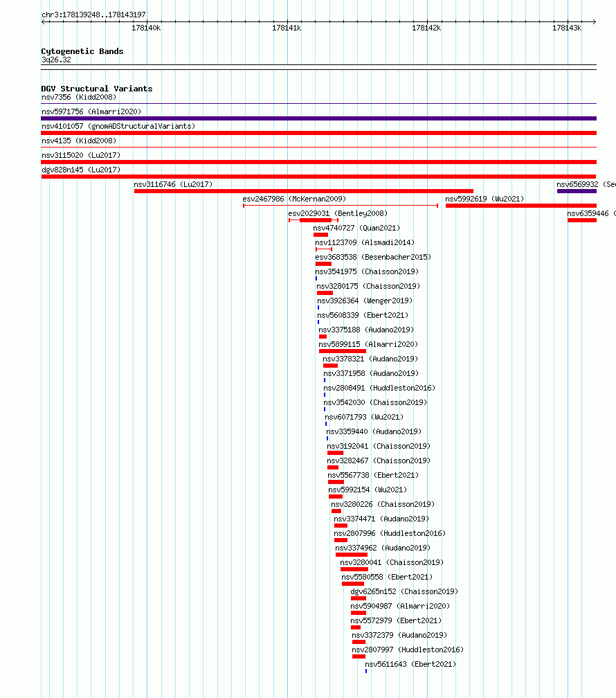
Task: Click dgv6265n152 (Chaisson2019) label
Action: click(x=405, y=591)
